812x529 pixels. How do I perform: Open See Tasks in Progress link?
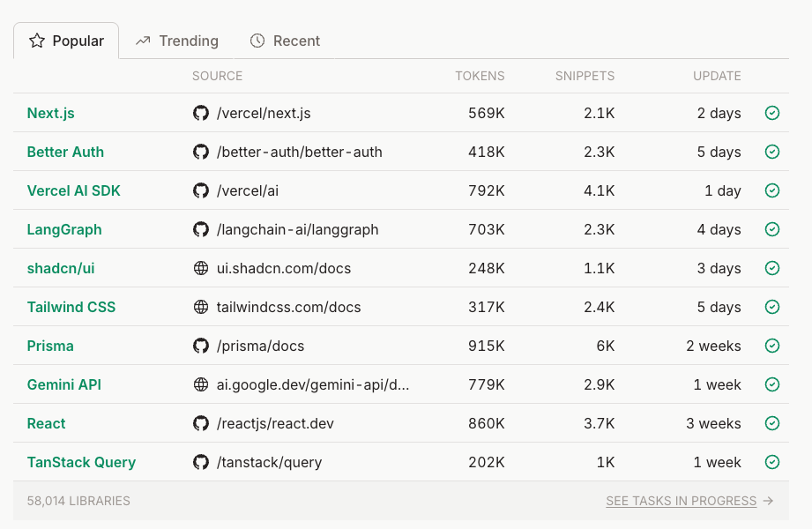click(x=681, y=501)
